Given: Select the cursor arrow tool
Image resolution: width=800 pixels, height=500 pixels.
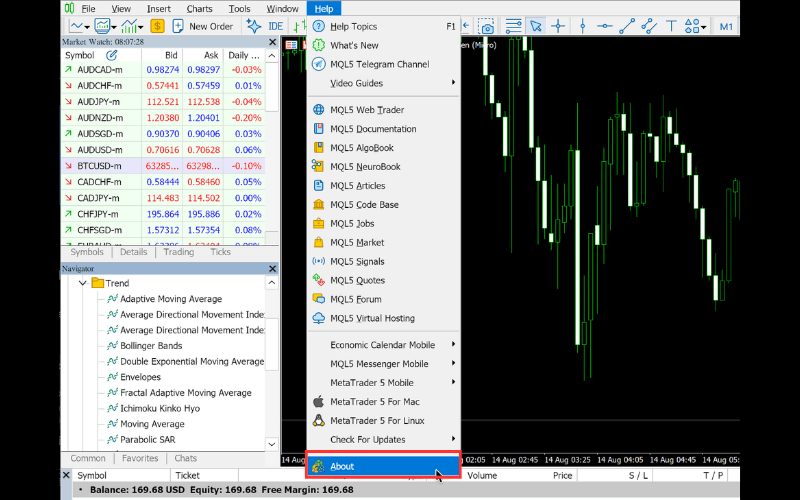Looking at the screenshot, I should click(x=536, y=26).
